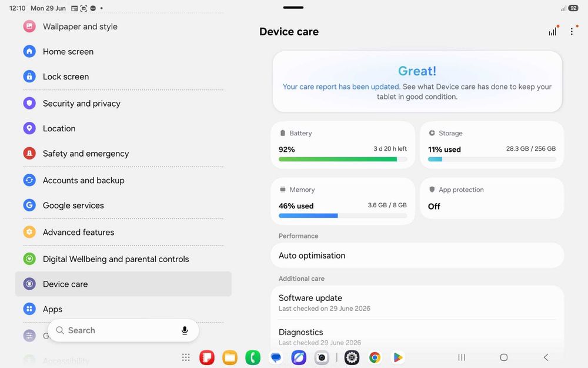Open Advanced features
Viewport: 588px width, 368px height.
[x=123, y=232]
